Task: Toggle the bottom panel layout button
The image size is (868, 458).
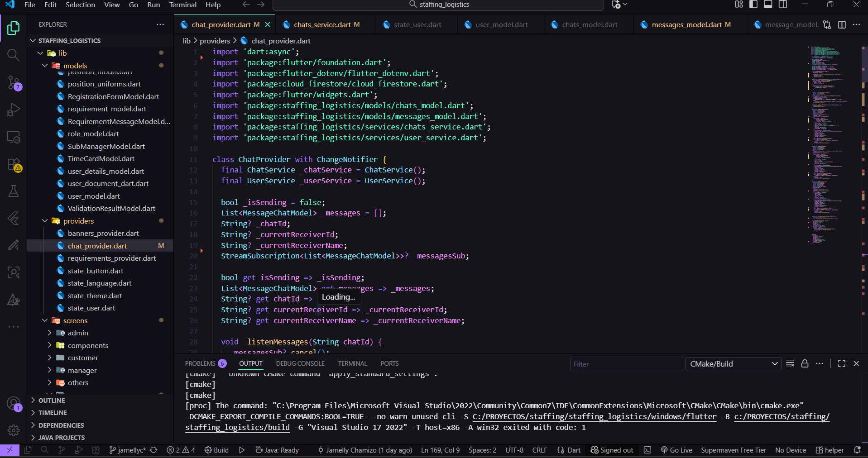Action: click(768, 5)
